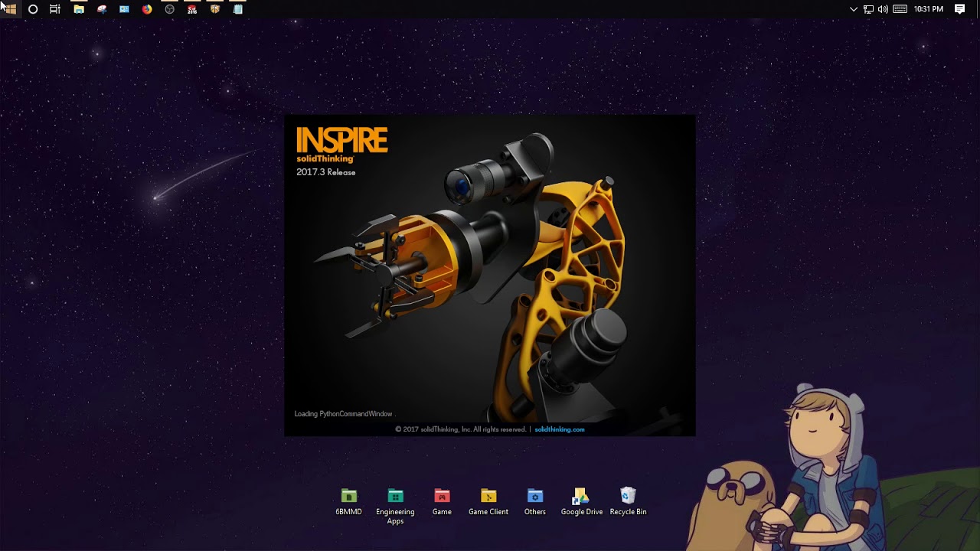This screenshot has height=551, width=980.
Task: Click the "2017.3 Release" version text
Action: tap(326, 172)
